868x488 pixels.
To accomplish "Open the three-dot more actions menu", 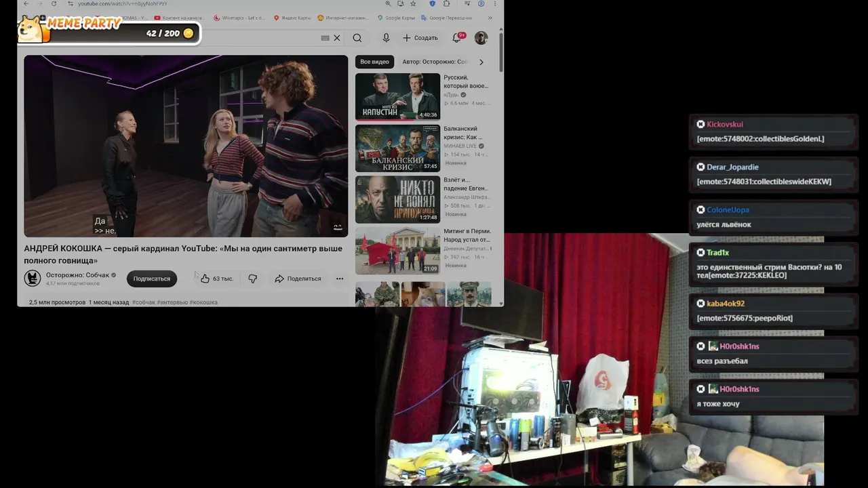I will (340, 279).
